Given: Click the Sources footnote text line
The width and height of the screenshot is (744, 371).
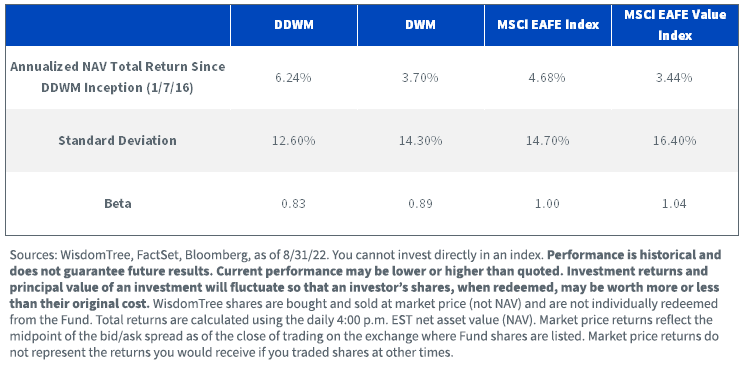Looking at the screenshot, I should (365, 255).
